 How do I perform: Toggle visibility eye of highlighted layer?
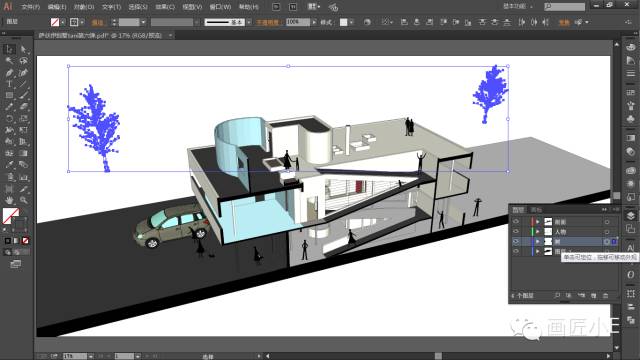[516, 242]
